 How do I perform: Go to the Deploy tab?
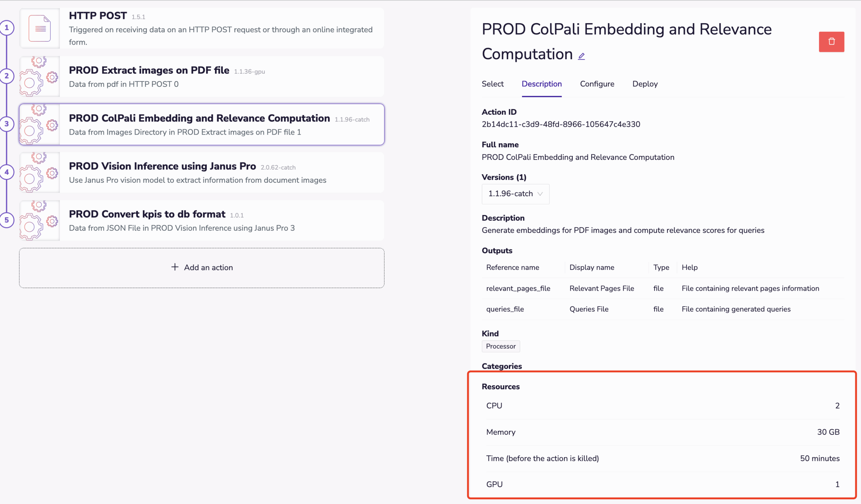(645, 84)
